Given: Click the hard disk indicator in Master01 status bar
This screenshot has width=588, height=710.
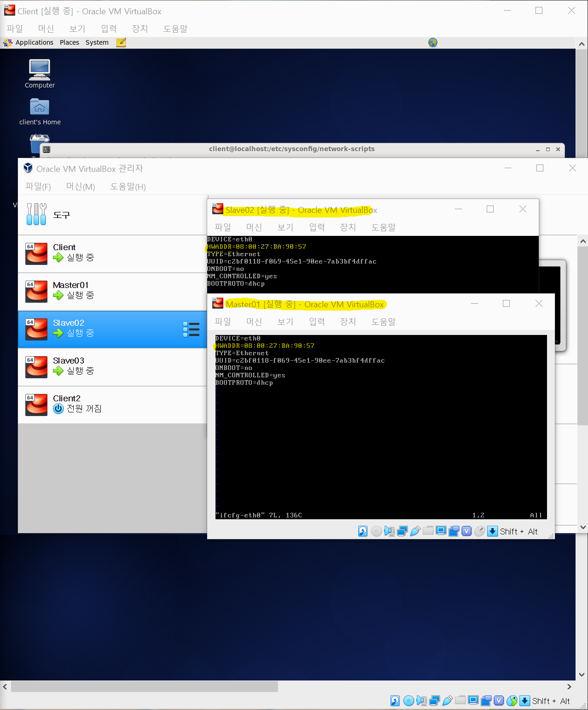Looking at the screenshot, I should tap(363, 531).
